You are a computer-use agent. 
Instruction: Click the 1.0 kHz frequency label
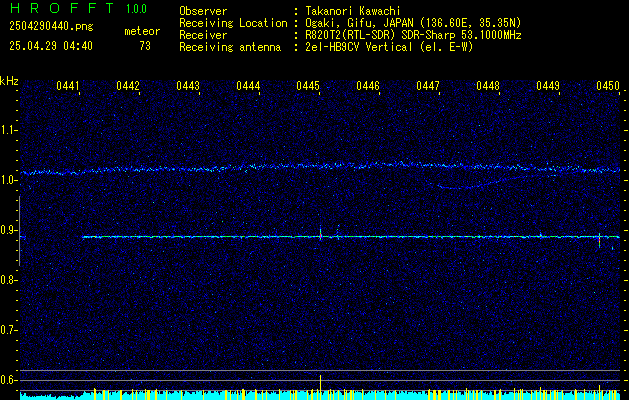[x=10, y=180]
